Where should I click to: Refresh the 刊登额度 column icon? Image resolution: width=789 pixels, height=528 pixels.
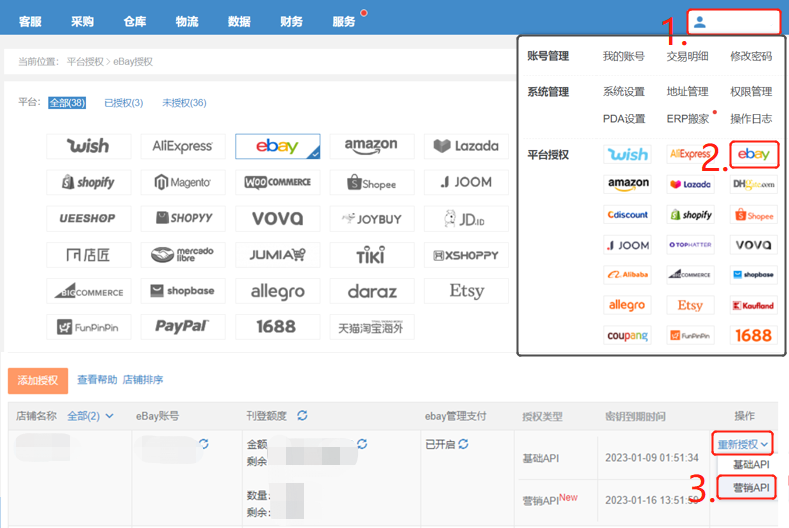[x=302, y=416]
